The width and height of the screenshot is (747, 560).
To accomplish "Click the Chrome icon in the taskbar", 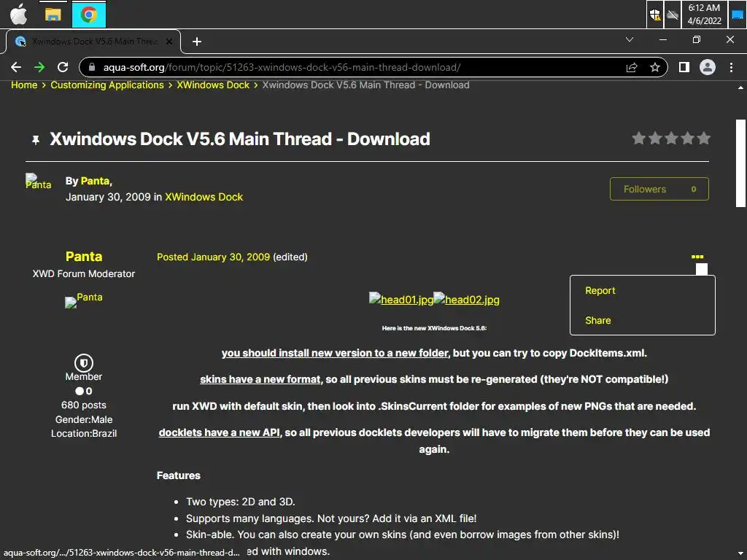I will click(x=88, y=15).
